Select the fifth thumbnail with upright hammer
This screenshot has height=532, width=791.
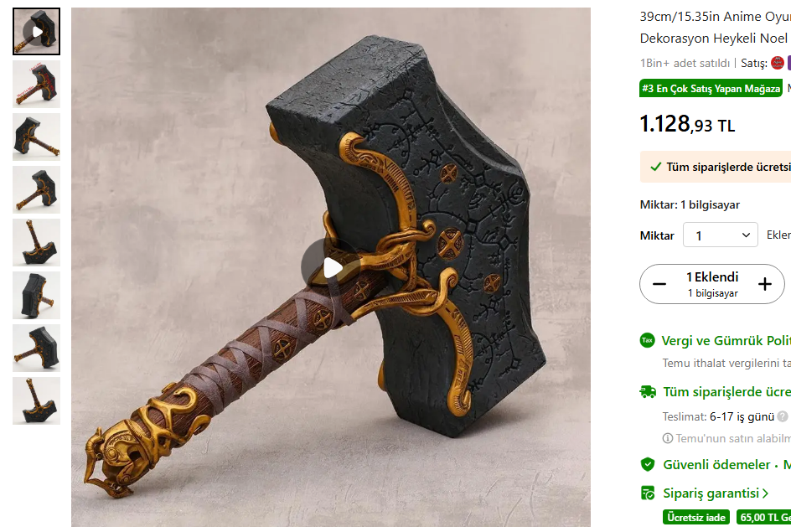tap(36, 243)
